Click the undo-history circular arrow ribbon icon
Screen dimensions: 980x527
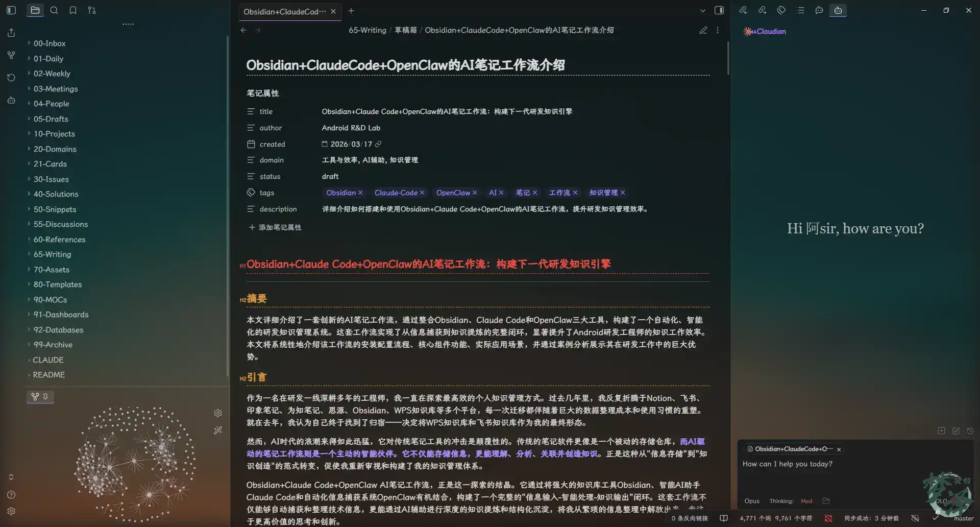[x=11, y=78]
